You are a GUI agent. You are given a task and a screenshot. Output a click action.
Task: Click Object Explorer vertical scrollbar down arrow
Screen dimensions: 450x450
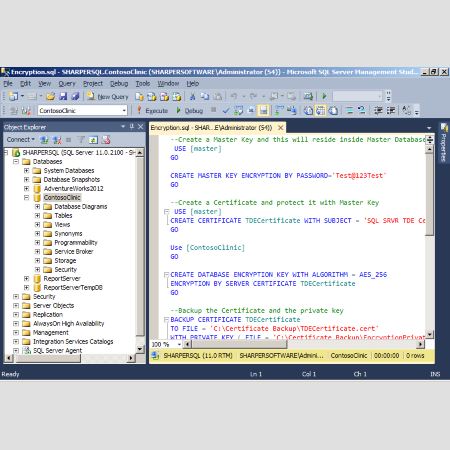(x=140, y=349)
